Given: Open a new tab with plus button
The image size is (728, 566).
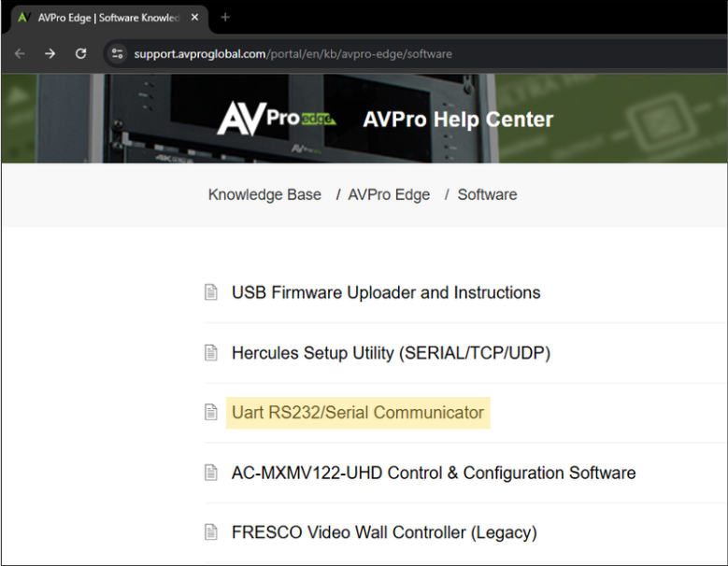Looking at the screenshot, I should [225, 17].
